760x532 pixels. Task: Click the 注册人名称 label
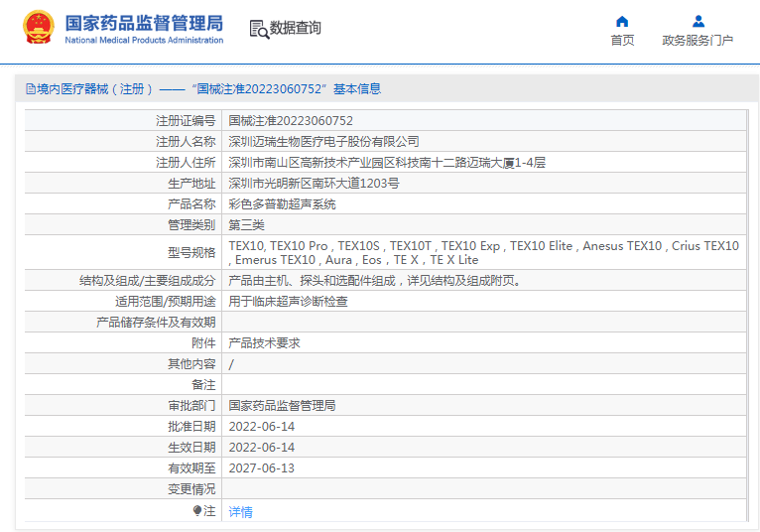coord(186,142)
